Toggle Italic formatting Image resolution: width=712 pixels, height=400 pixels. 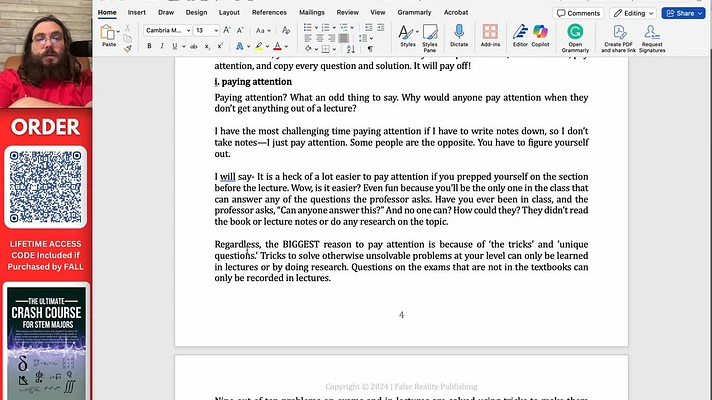point(162,46)
